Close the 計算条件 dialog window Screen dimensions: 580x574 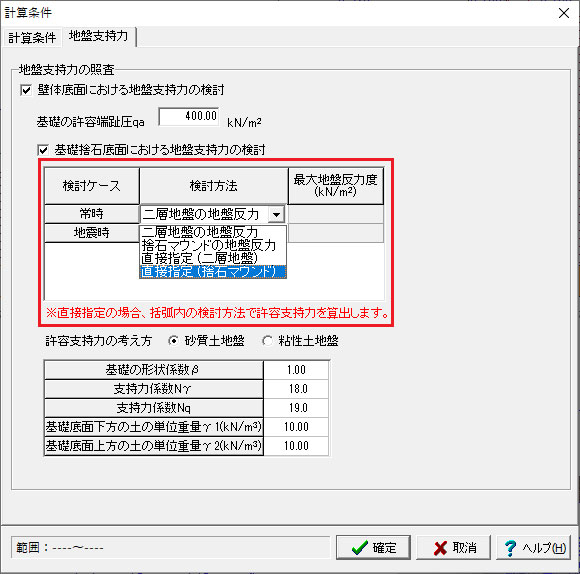pos(564,13)
